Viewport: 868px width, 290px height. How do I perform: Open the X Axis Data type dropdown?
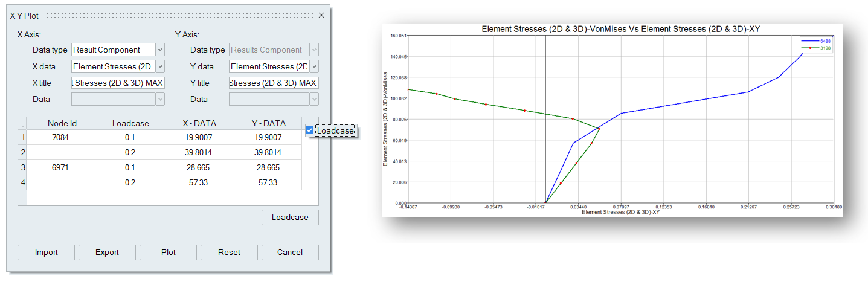160,50
